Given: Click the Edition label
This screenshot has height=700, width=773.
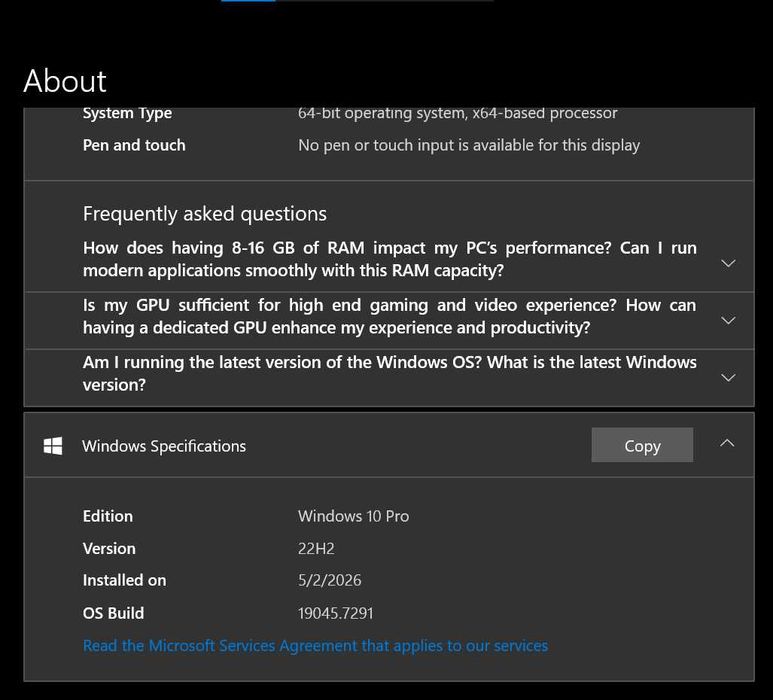Looking at the screenshot, I should tap(108, 516).
